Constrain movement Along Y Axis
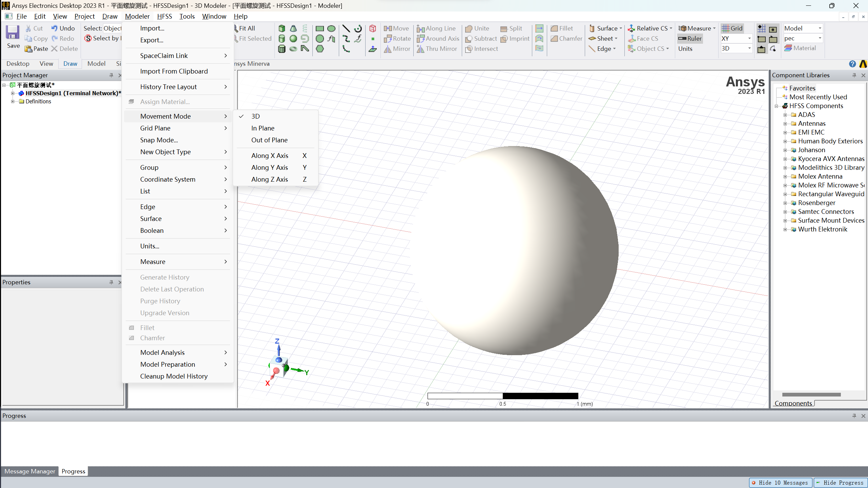This screenshot has height=488, width=868. [276, 167]
